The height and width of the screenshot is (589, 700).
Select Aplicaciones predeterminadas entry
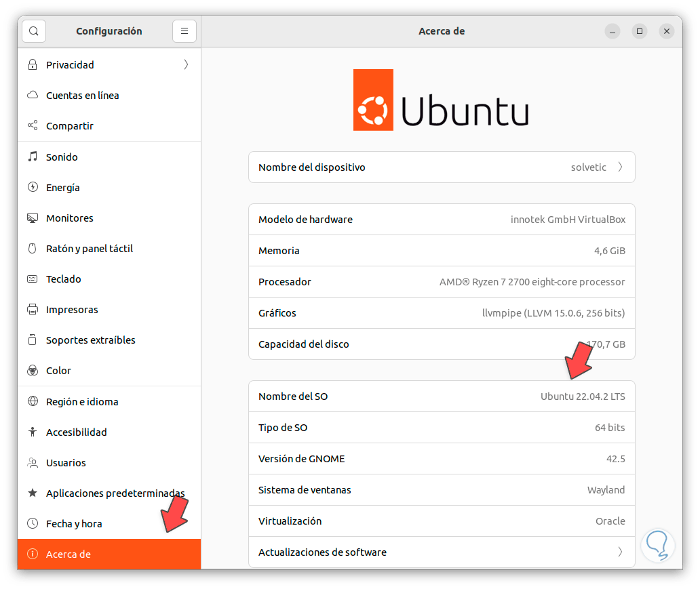pos(109,493)
